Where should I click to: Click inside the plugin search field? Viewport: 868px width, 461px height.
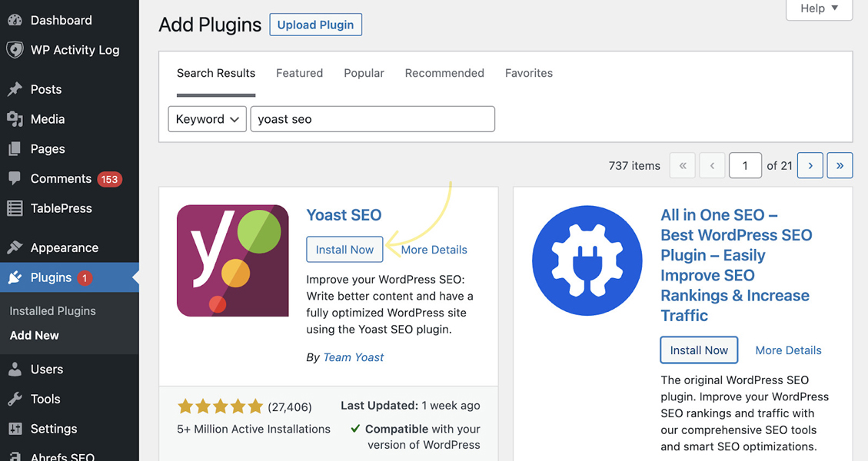[372, 119]
